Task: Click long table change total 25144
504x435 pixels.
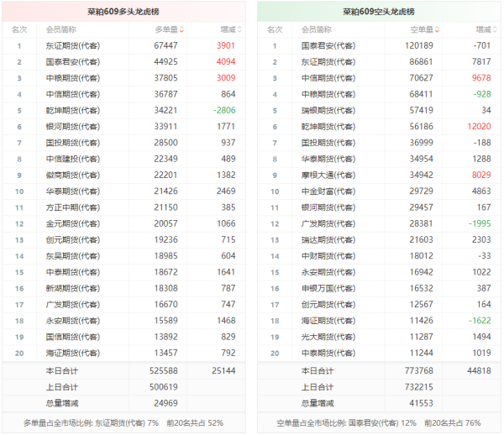Action: pos(223,370)
